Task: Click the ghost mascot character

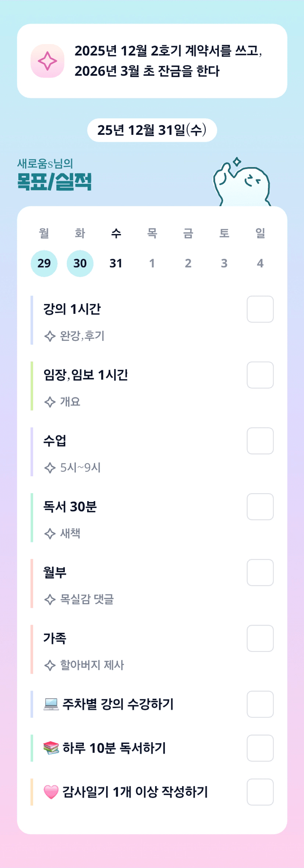Action: [243, 183]
